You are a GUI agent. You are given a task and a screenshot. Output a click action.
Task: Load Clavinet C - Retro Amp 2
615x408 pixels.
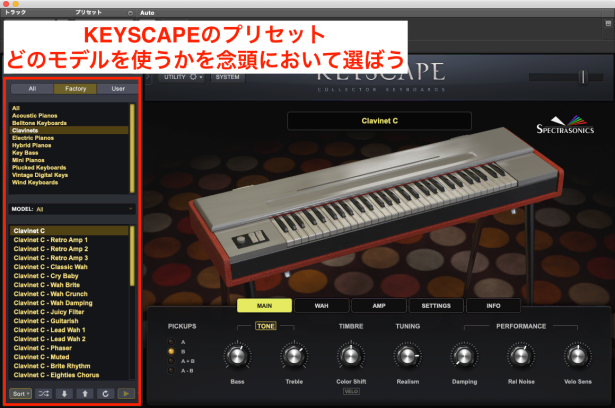[69, 249]
